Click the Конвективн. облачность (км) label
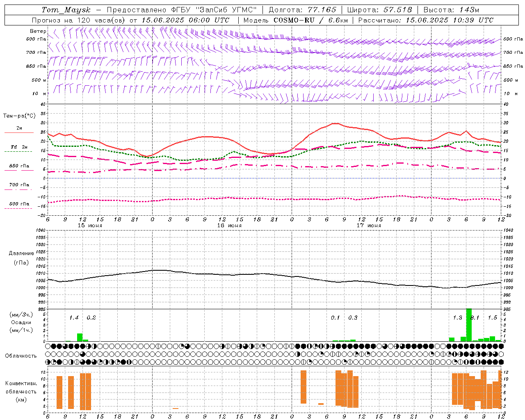 [x=21, y=392]
